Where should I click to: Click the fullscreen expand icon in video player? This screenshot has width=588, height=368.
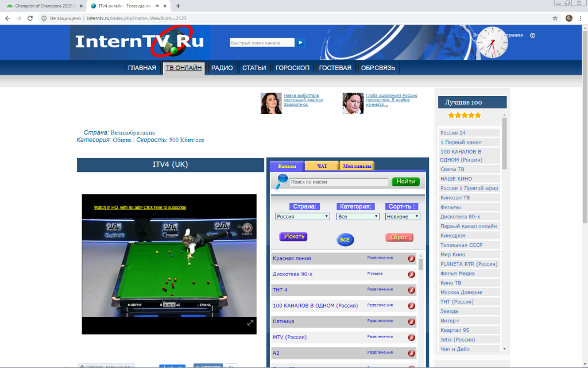coord(250,323)
